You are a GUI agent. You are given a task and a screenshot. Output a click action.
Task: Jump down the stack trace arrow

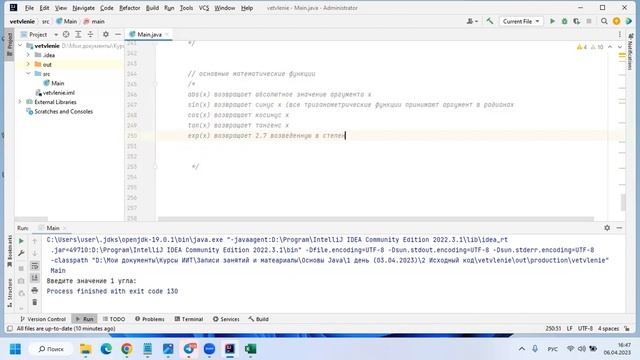coord(35,253)
